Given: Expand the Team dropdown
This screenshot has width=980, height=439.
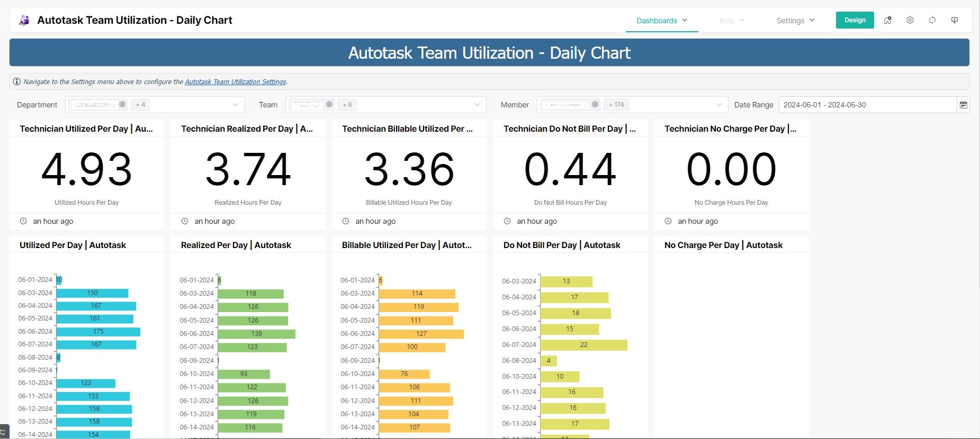Looking at the screenshot, I should [477, 105].
